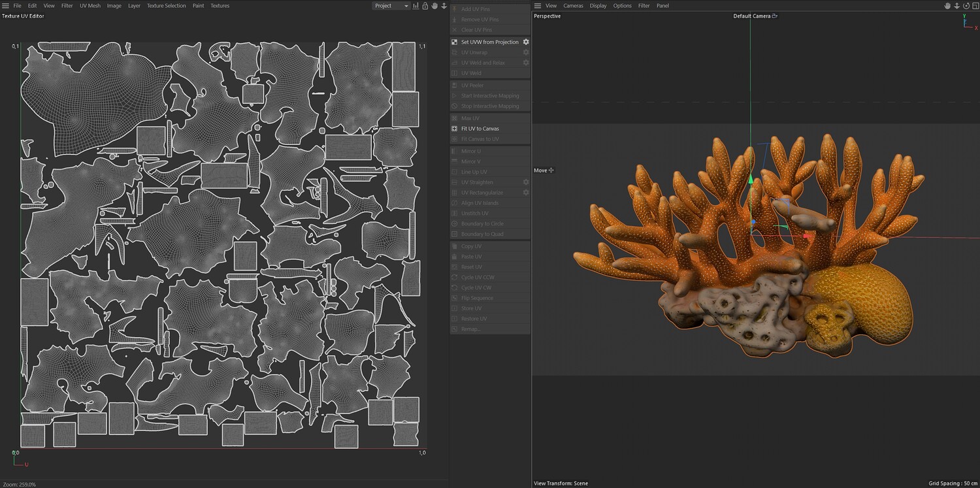This screenshot has height=488, width=980.
Task: Select the viewport rotate camera icon
Action: click(966, 6)
